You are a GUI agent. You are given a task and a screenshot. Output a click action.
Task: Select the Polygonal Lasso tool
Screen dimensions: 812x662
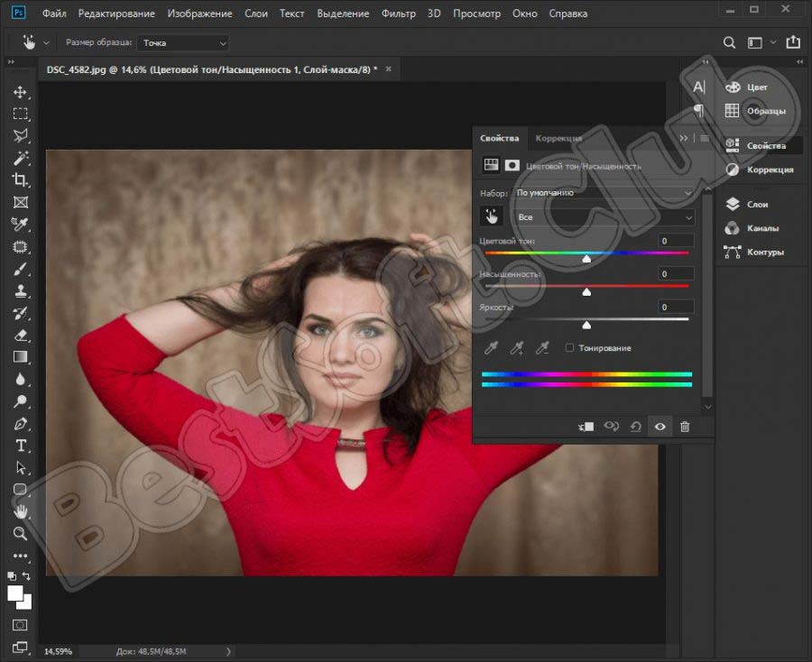point(20,135)
